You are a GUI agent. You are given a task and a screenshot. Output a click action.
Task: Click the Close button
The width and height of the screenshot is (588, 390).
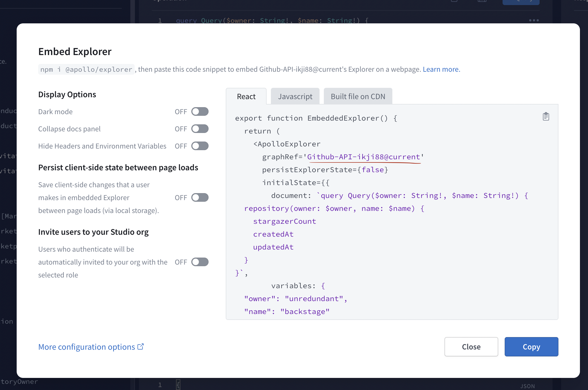coord(471,347)
